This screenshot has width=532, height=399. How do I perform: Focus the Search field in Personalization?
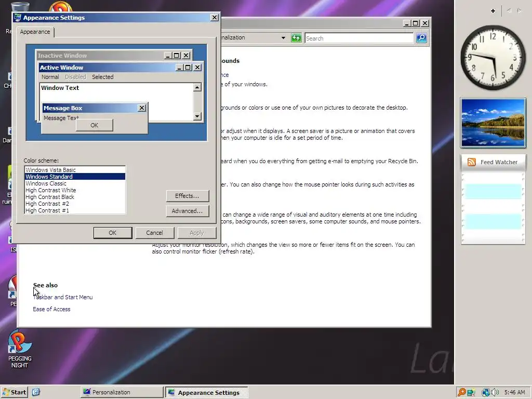point(359,38)
